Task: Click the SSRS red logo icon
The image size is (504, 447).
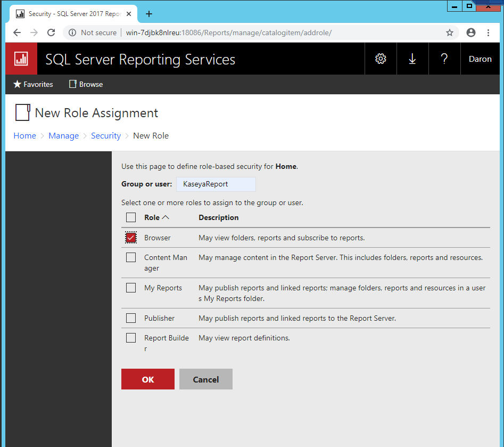Action: 21,59
